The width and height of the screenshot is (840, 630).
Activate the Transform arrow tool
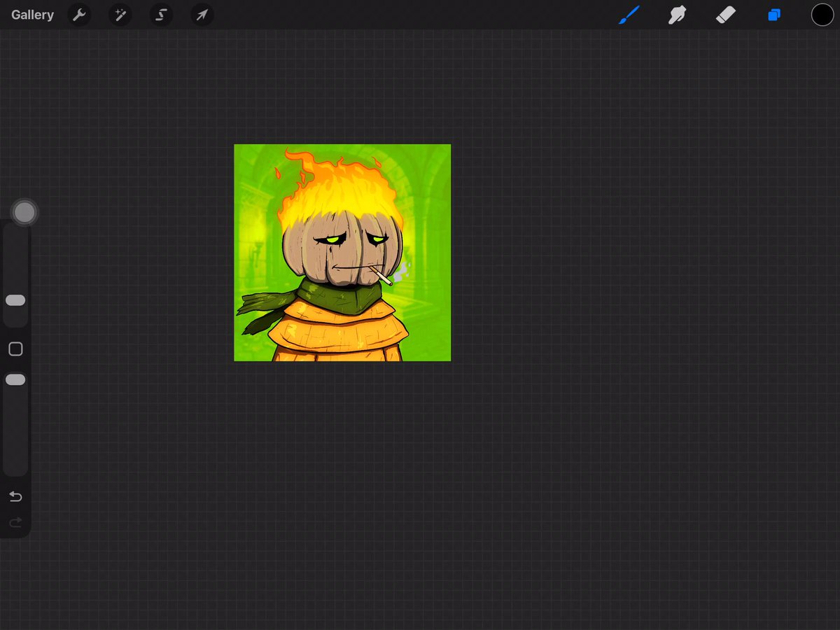202,15
